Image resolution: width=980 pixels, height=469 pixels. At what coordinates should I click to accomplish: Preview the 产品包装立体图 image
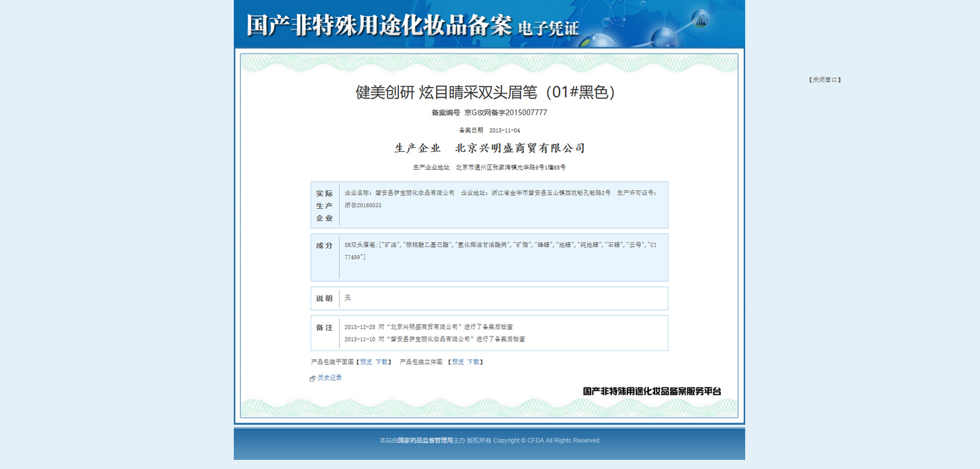(458, 362)
